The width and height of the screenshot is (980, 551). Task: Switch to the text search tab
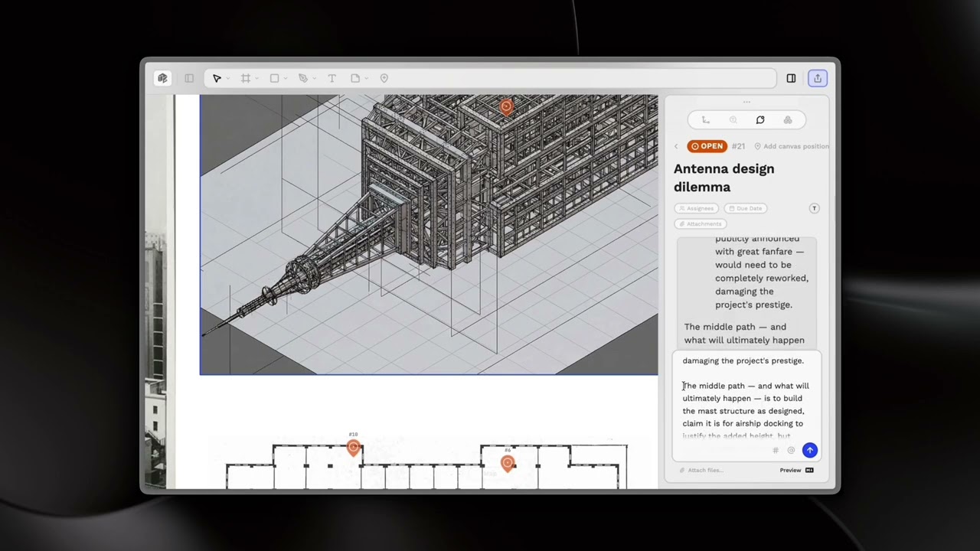coord(733,120)
